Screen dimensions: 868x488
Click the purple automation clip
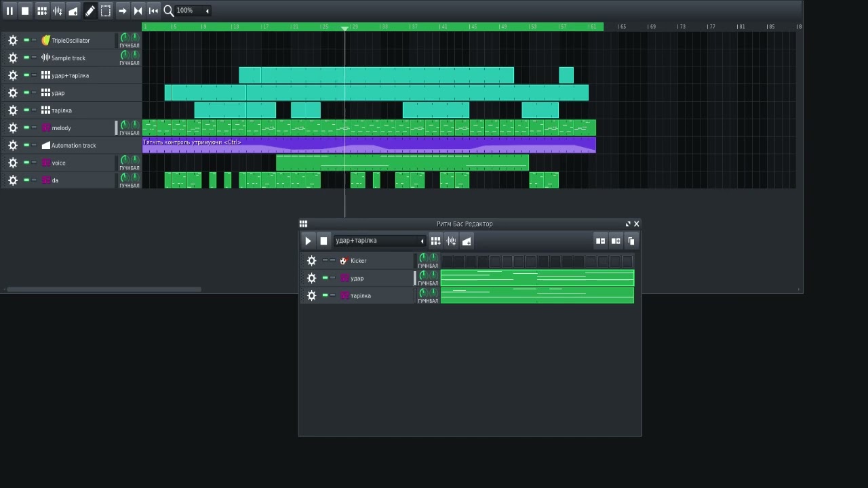(x=369, y=145)
